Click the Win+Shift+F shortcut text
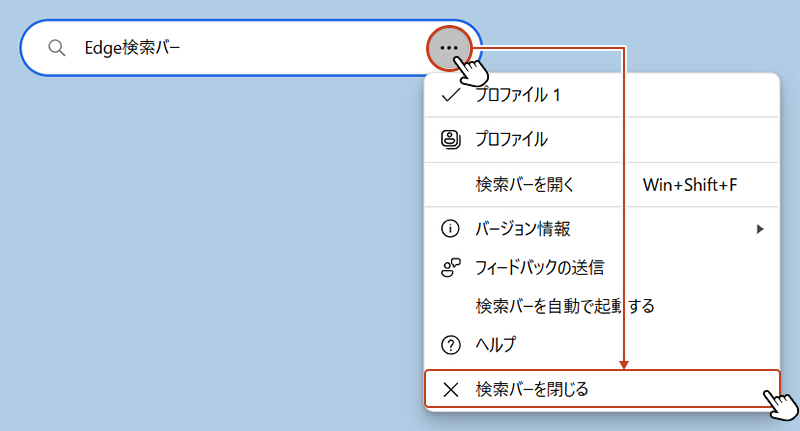The width and height of the screenshot is (800, 431). 690,185
